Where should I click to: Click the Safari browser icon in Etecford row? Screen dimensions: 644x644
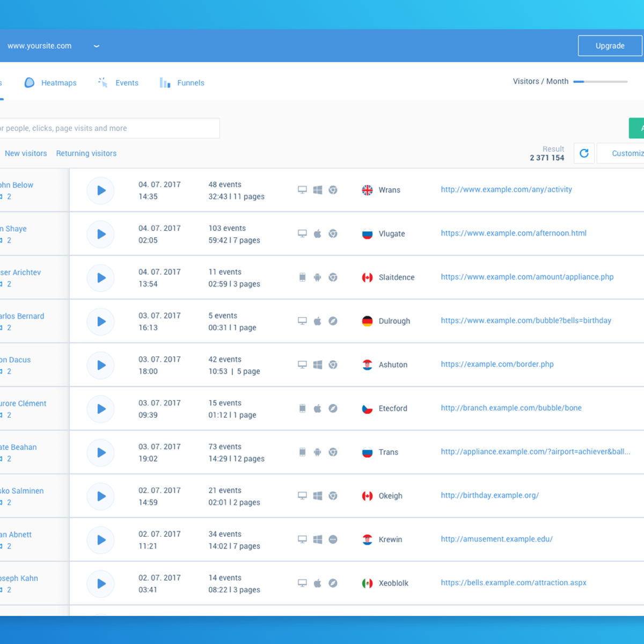click(333, 408)
